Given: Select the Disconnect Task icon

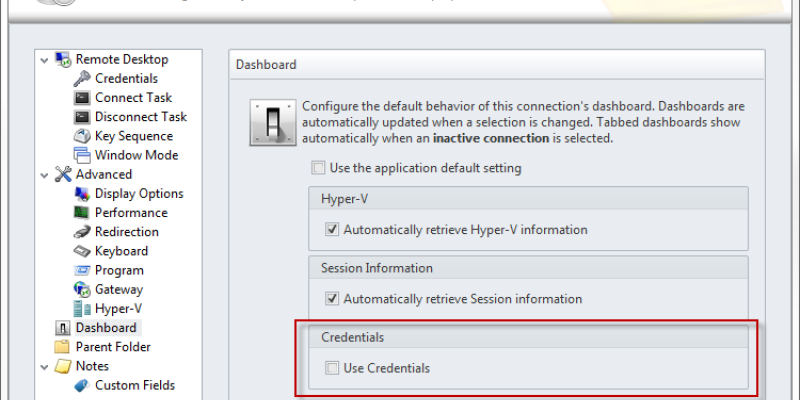Looking at the screenshot, I should coord(82,117).
